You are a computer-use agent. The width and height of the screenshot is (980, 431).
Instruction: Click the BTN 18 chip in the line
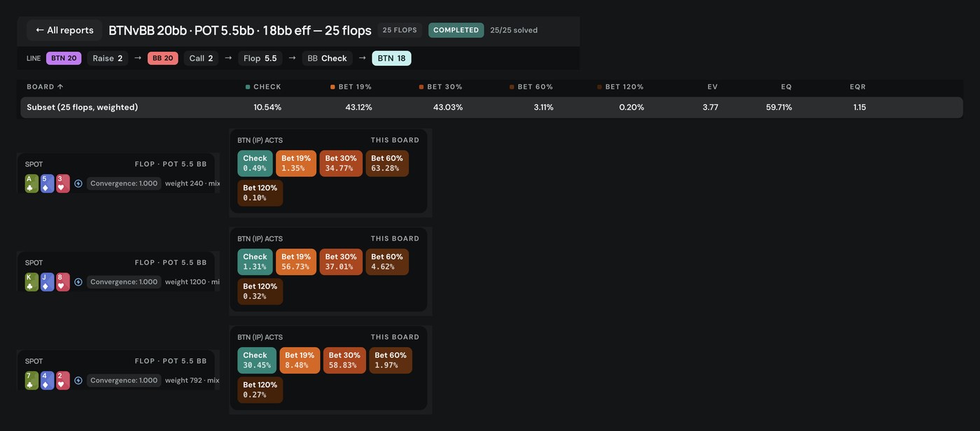click(x=391, y=58)
